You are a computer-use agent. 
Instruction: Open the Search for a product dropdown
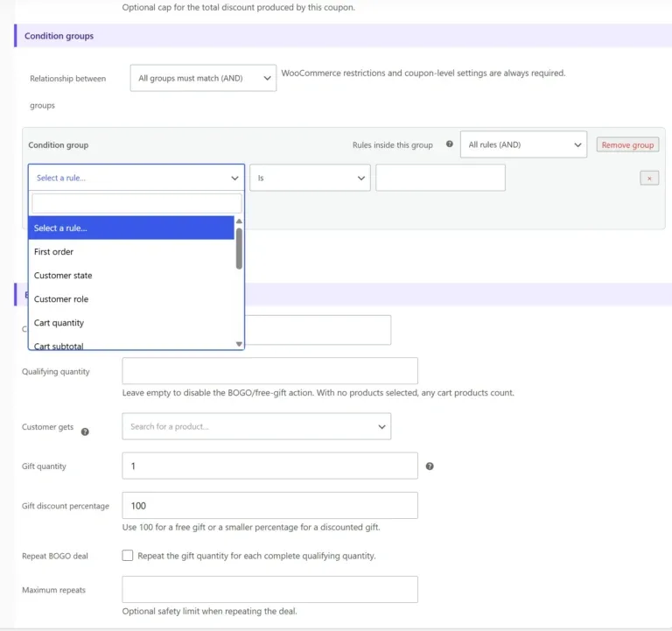point(256,426)
